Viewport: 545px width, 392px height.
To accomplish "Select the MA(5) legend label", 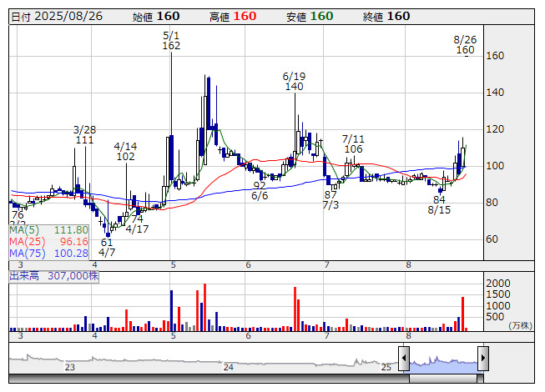I will pos(24,229).
